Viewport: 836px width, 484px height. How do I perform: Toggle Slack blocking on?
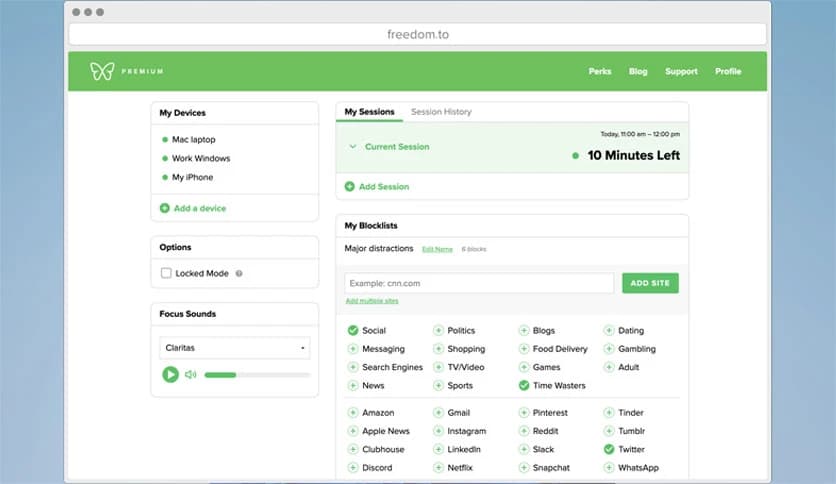tap(524, 449)
